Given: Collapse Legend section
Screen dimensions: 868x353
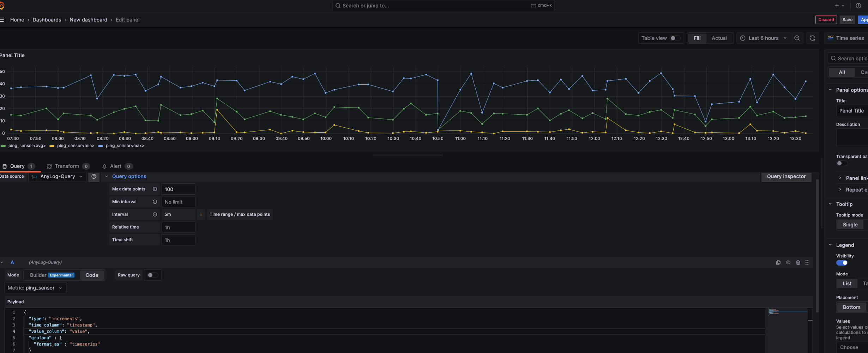Looking at the screenshot, I should tap(830, 245).
